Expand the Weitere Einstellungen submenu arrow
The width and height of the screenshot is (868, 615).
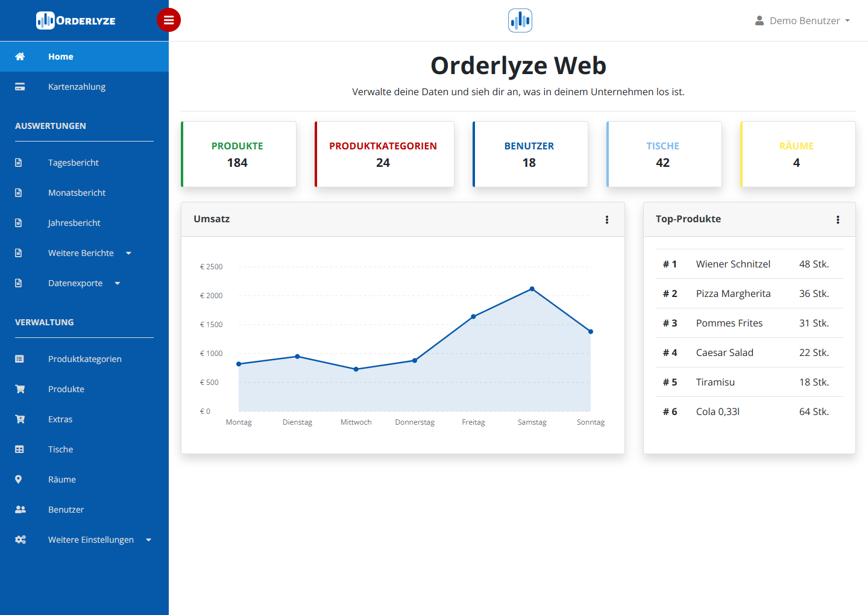tap(149, 540)
